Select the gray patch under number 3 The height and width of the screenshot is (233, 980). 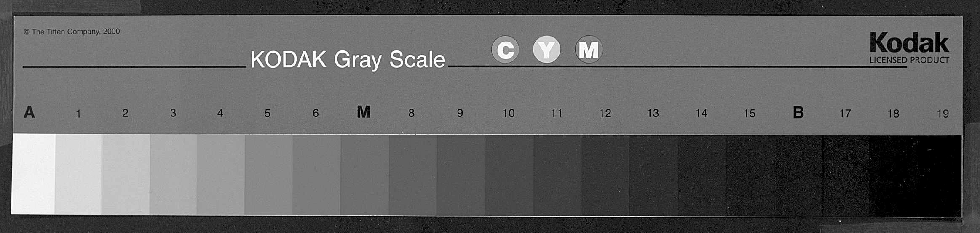(173, 174)
